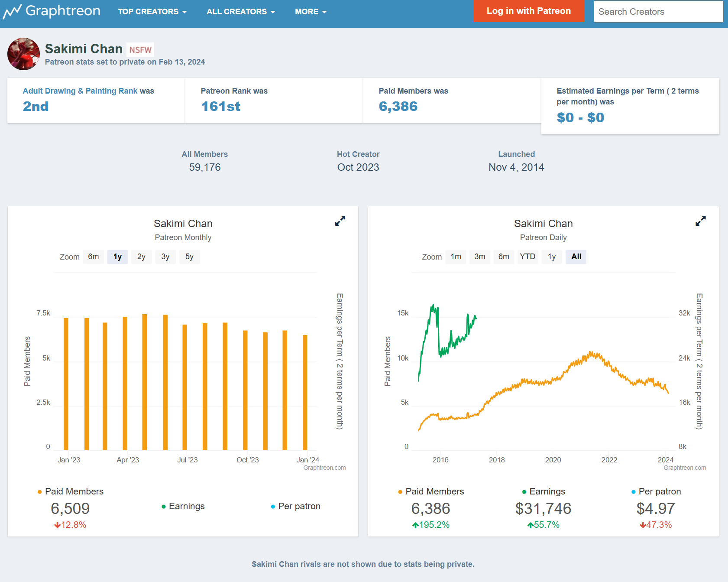Click the rivals not shown notice
Viewport: 728px width, 582px height.
pos(363,564)
